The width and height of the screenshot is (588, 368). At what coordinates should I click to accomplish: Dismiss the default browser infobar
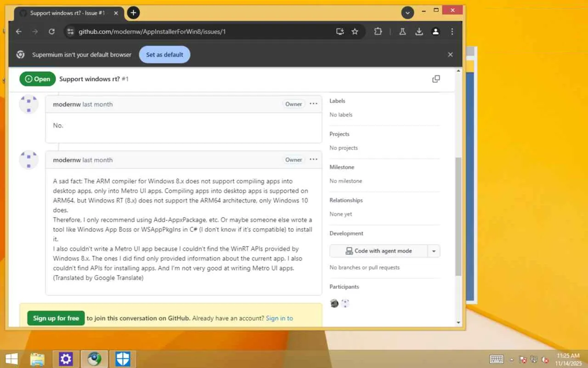pos(450,54)
